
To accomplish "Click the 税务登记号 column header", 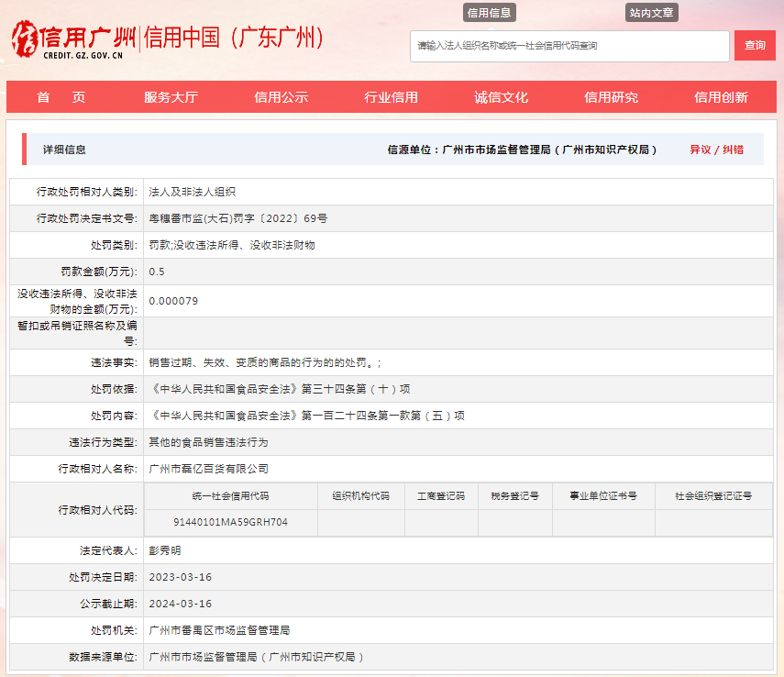I will [515, 496].
